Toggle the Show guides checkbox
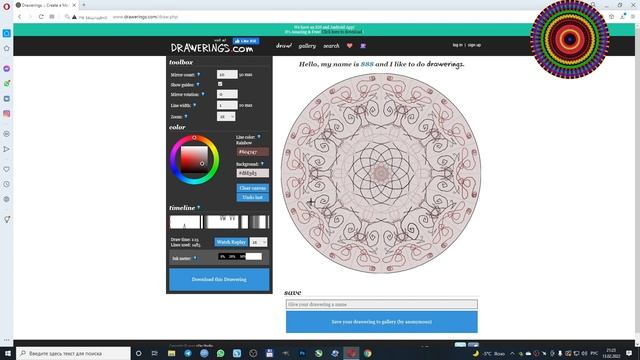The height and width of the screenshot is (360, 640). [220, 84]
